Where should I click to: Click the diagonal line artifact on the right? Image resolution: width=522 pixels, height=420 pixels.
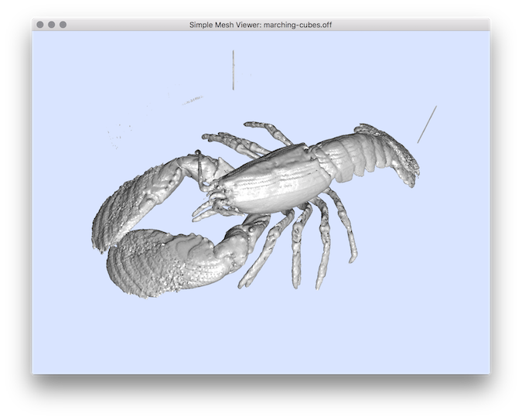point(427,125)
